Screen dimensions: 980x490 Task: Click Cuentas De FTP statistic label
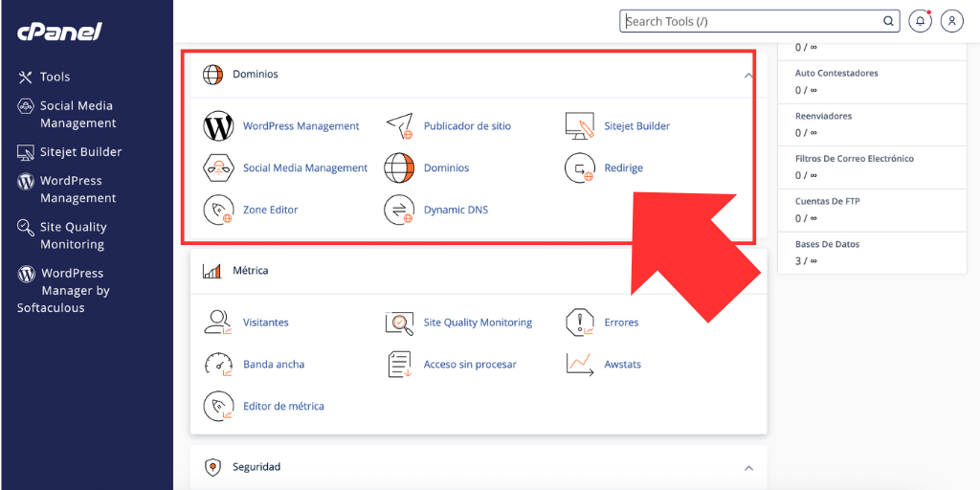828,201
